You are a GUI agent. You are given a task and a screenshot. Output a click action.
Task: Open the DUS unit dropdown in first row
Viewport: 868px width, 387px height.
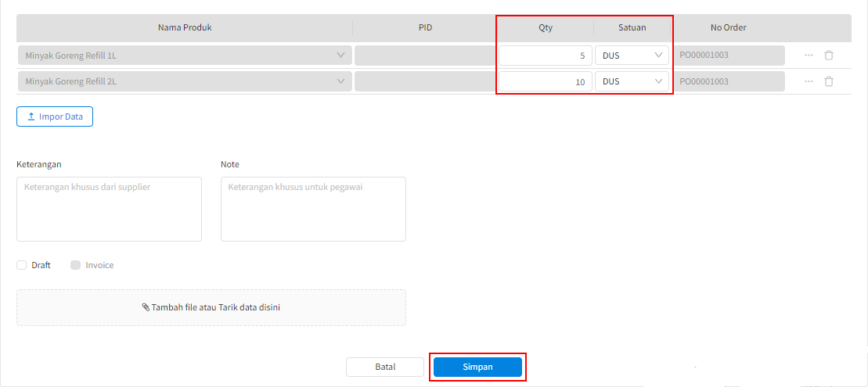632,56
